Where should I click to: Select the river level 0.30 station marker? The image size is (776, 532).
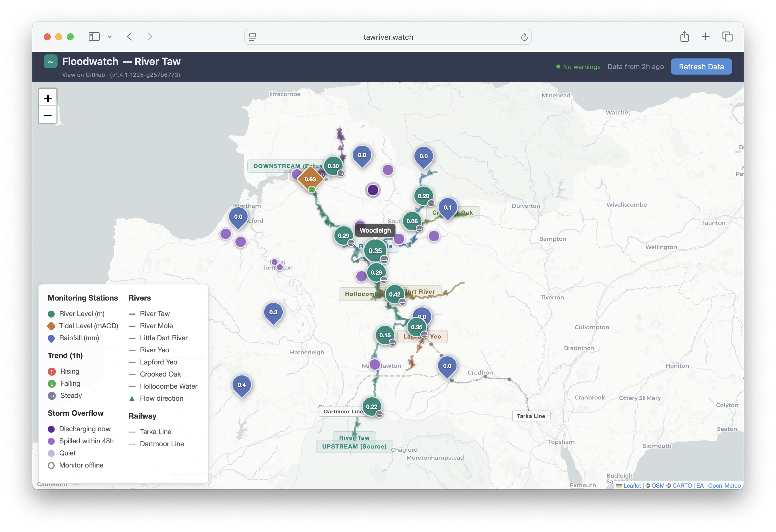[333, 166]
